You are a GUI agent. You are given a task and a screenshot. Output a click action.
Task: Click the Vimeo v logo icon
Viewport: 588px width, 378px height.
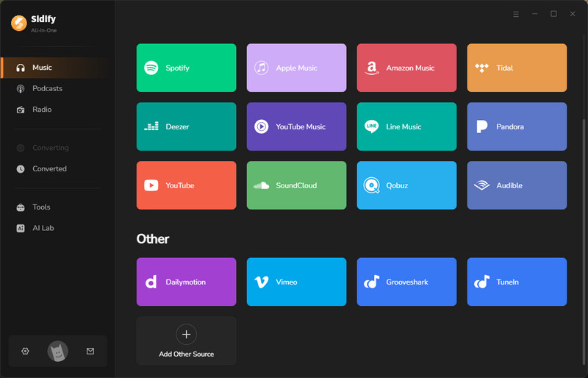pyautogui.click(x=262, y=282)
